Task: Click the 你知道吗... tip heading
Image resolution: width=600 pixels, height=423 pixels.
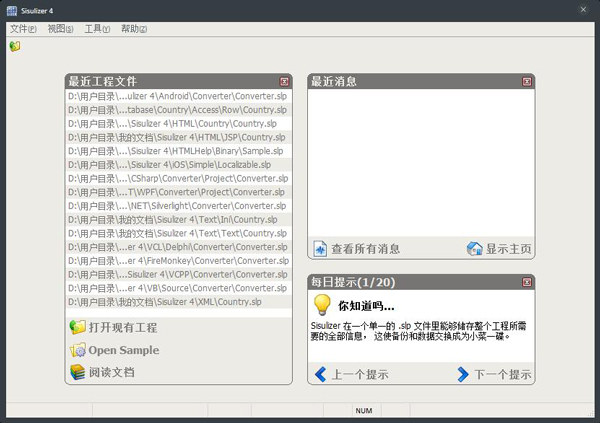Action: click(x=366, y=306)
